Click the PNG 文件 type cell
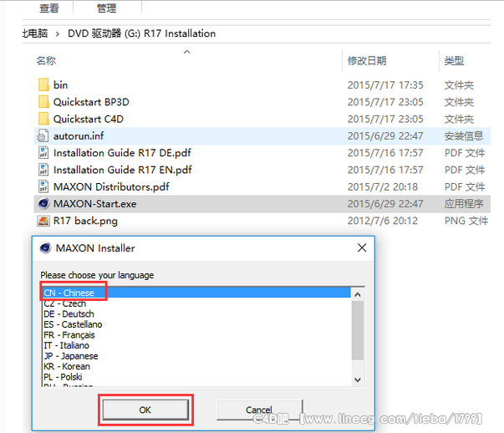The image size is (504, 433). point(466,221)
